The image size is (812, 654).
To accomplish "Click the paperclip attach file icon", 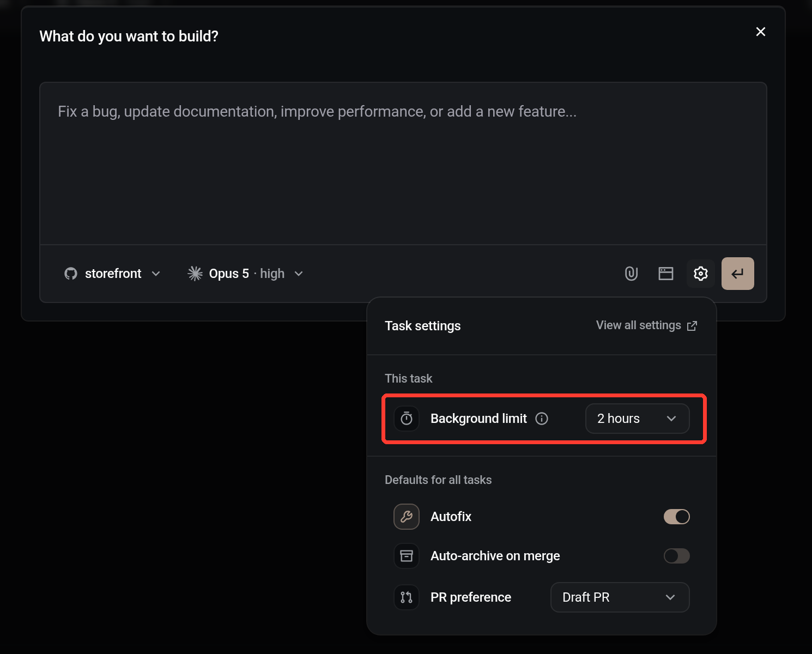I will (x=631, y=274).
